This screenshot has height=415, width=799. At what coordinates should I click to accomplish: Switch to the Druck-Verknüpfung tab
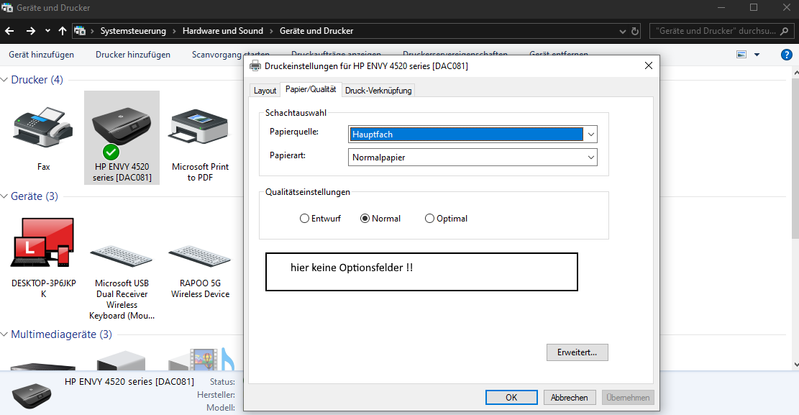click(378, 90)
